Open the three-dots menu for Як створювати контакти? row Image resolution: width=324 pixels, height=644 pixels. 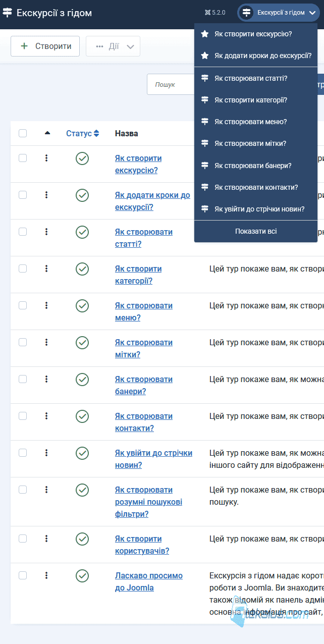tap(46, 416)
